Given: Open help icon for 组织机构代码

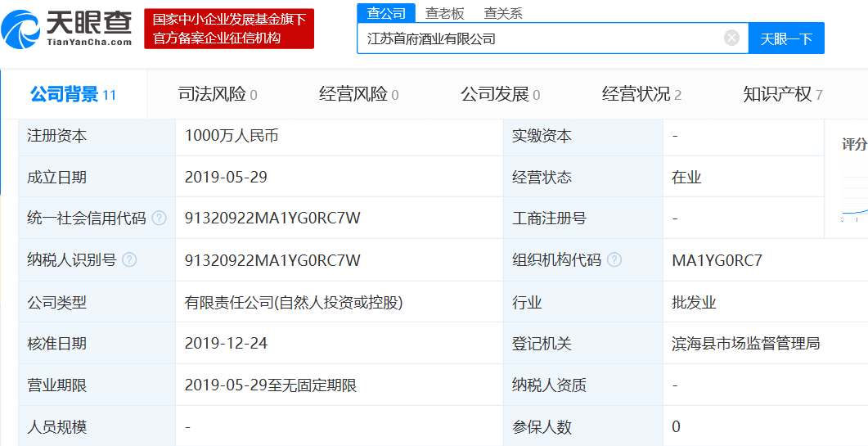Looking at the screenshot, I should coord(614,260).
